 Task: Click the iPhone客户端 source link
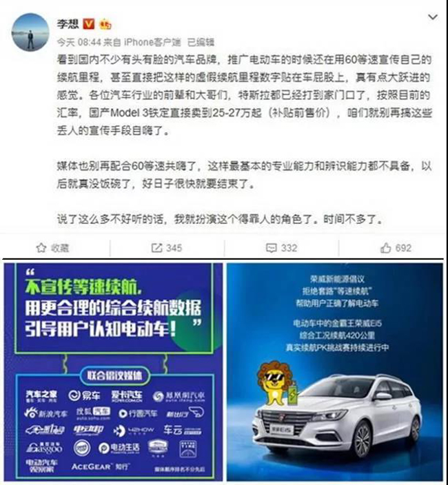coord(152,42)
